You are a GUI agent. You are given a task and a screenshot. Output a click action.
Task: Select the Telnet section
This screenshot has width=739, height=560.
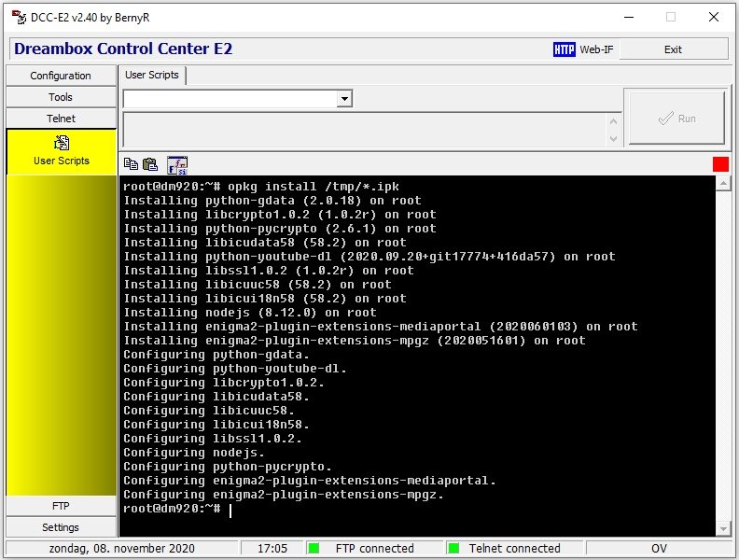pyautogui.click(x=61, y=119)
